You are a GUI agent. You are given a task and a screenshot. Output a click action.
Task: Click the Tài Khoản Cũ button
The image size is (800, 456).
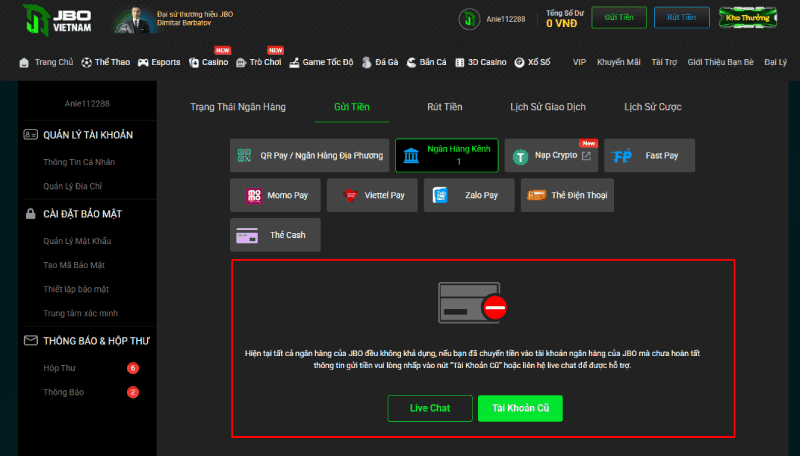coord(520,409)
